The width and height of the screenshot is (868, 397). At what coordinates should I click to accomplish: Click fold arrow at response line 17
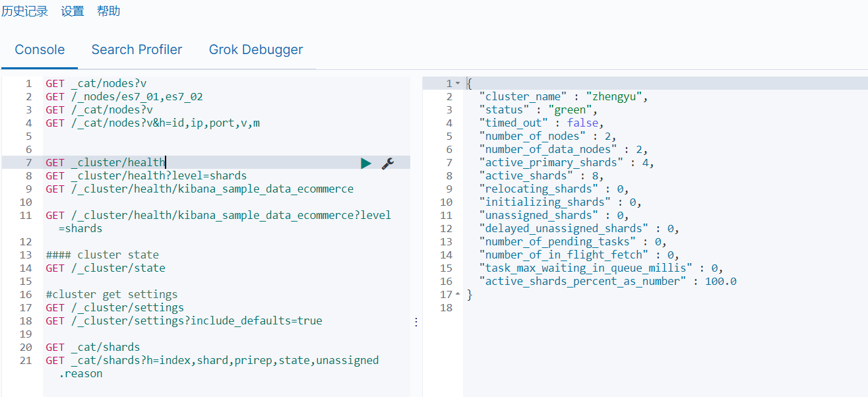click(458, 295)
